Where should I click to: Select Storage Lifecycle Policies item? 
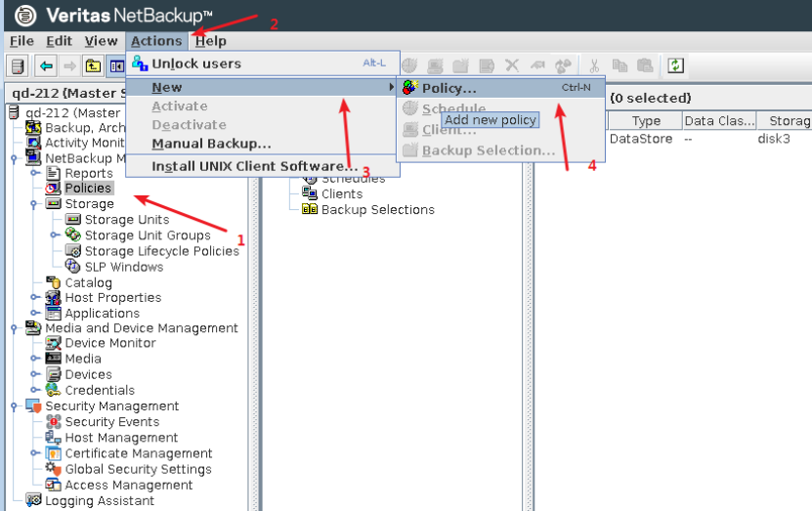click(162, 251)
